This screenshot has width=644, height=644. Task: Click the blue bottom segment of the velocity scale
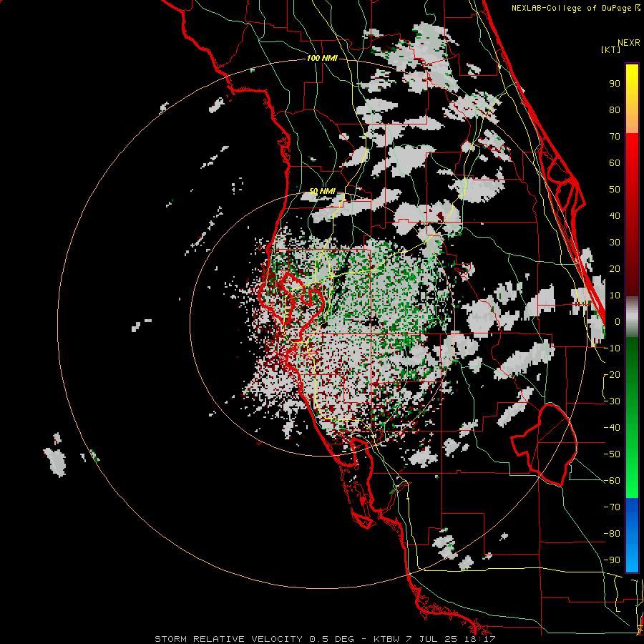pyautogui.click(x=632, y=535)
